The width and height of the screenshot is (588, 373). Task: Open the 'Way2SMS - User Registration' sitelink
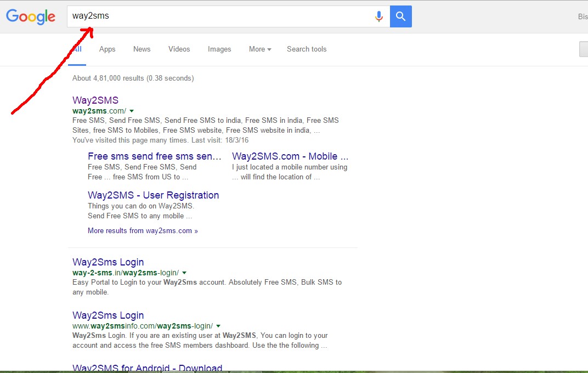point(154,195)
